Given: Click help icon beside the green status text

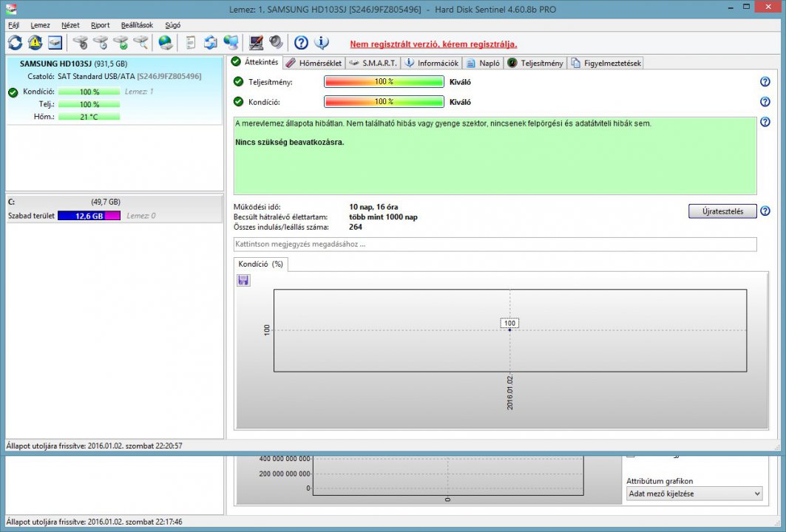Looking at the screenshot, I should [x=765, y=122].
